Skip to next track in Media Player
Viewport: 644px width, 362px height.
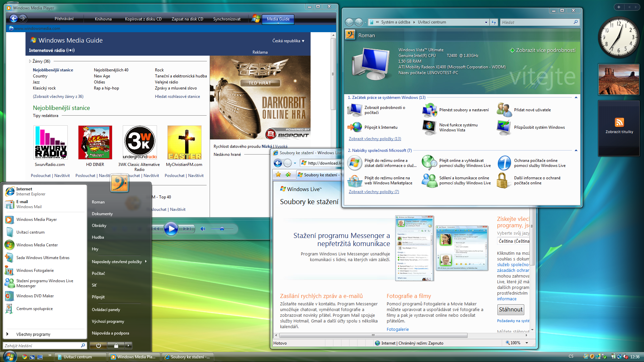tap(187, 229)
